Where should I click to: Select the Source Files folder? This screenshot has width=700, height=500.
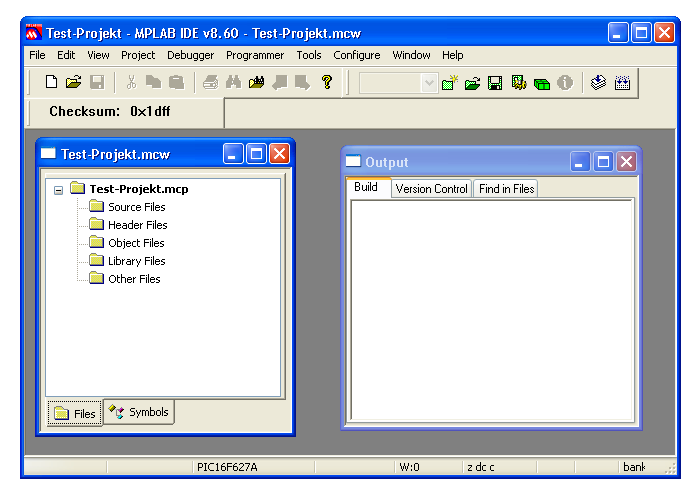tap(136, 207)
